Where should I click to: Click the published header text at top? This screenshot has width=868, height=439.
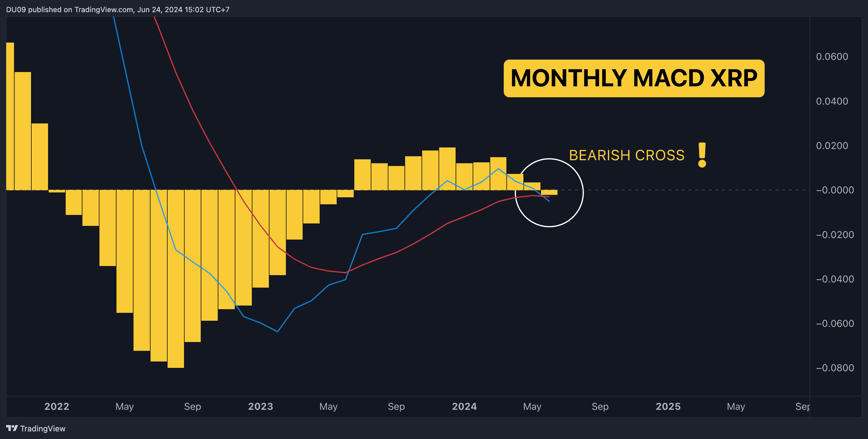coord(118,9)
